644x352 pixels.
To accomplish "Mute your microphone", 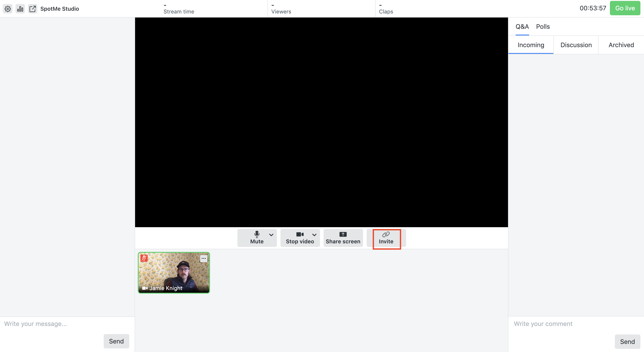I will 257,238.
